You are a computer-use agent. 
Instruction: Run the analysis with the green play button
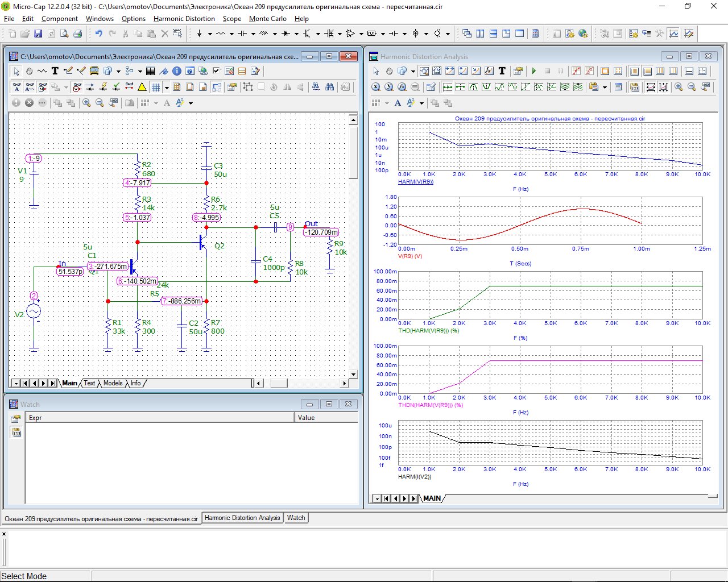(534, 71)
